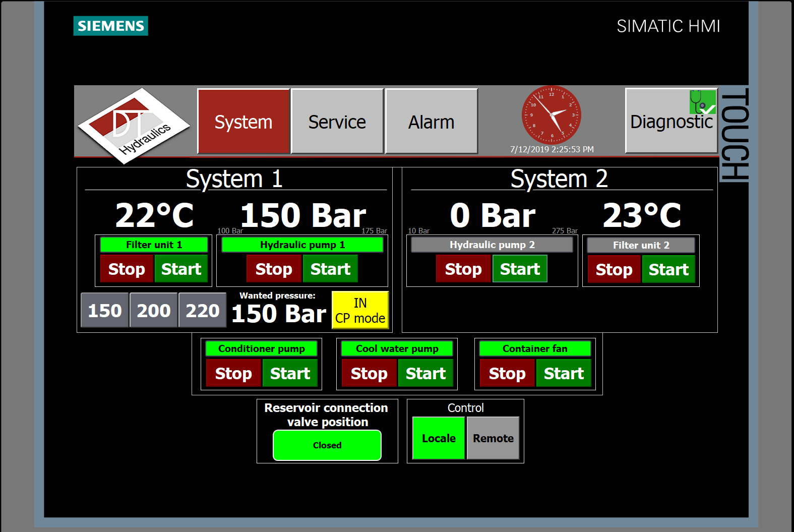794x532 pixels.
Task: Open the Alarm tab
Action: [x=431, y=122]
